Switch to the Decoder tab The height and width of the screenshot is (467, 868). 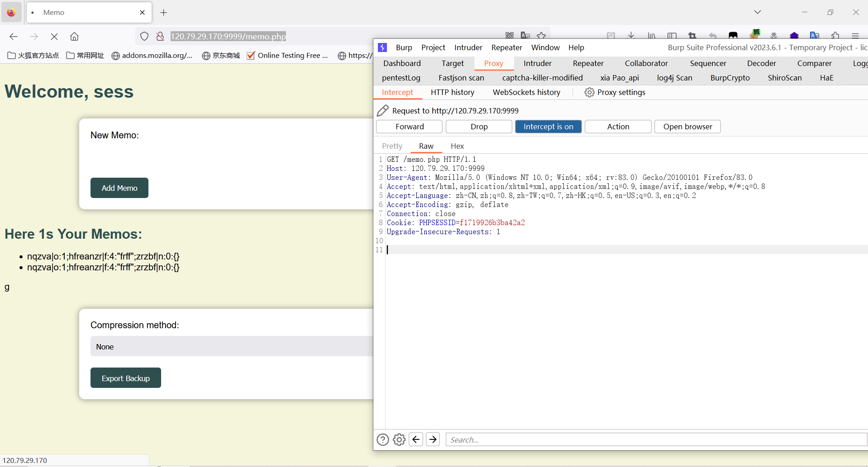[x=762, y=63]
